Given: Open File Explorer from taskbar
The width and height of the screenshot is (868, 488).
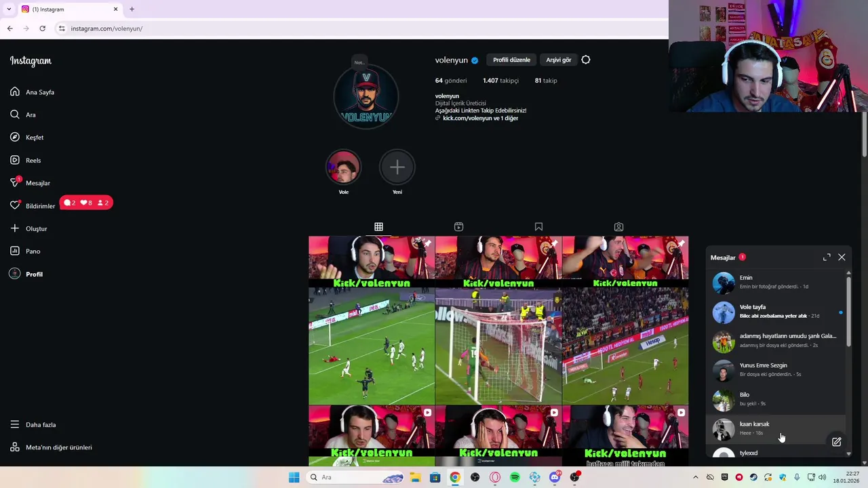Looking at the screenshot, I should (415, 477).
